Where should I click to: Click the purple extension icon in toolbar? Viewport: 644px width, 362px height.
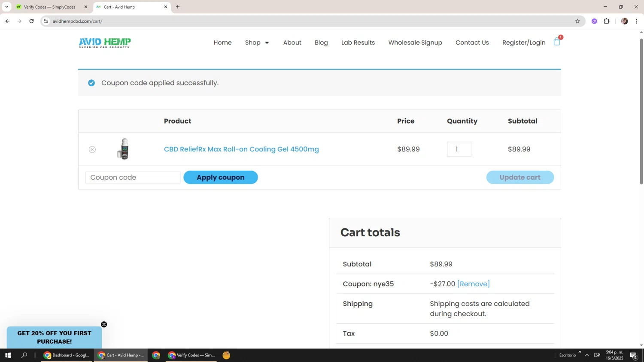[594, 21]
